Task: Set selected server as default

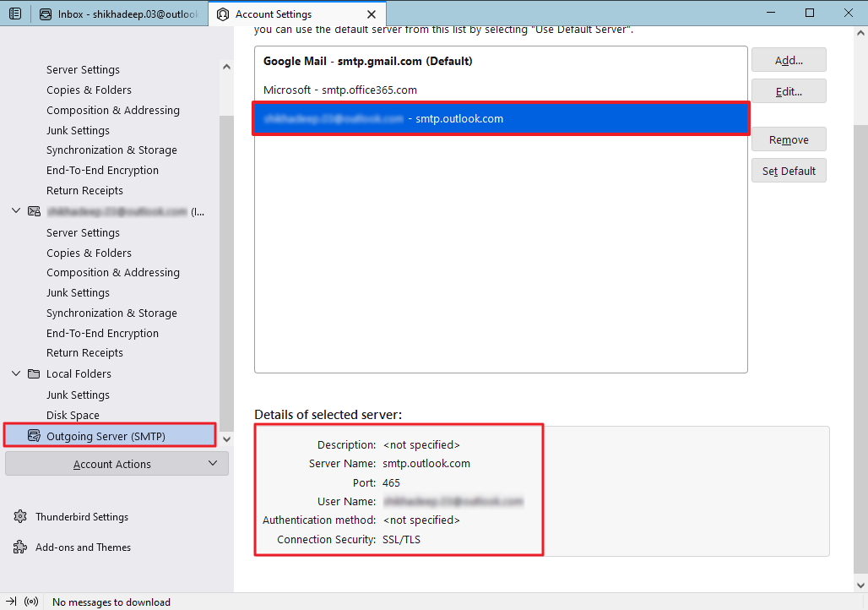Action: [x=789, y=171]
